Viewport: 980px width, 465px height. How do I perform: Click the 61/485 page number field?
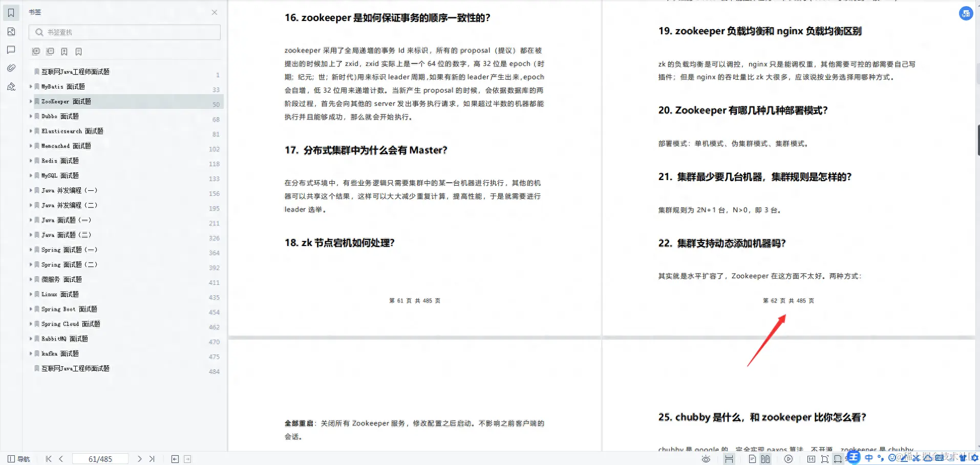100,459
